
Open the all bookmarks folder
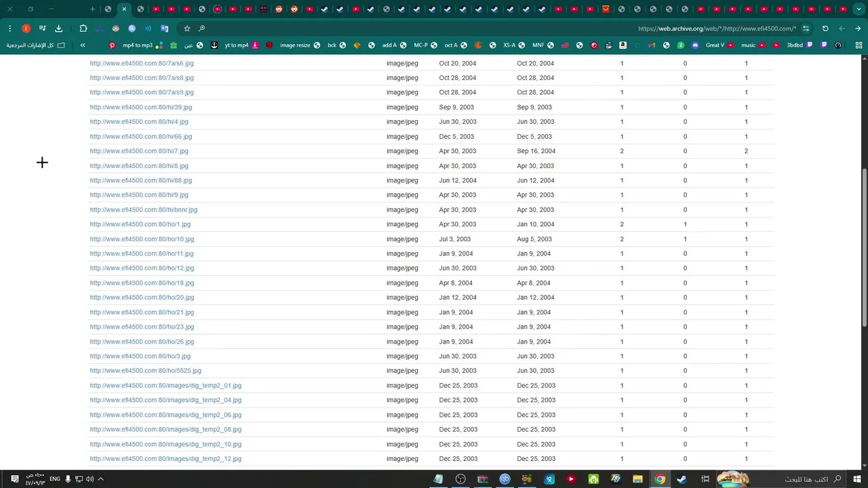point(36,45)
